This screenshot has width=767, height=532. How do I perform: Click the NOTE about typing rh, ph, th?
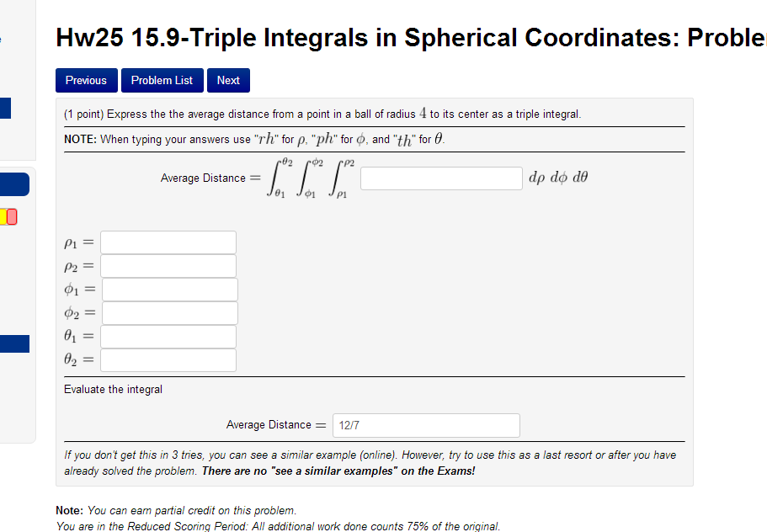click(253, 139)
